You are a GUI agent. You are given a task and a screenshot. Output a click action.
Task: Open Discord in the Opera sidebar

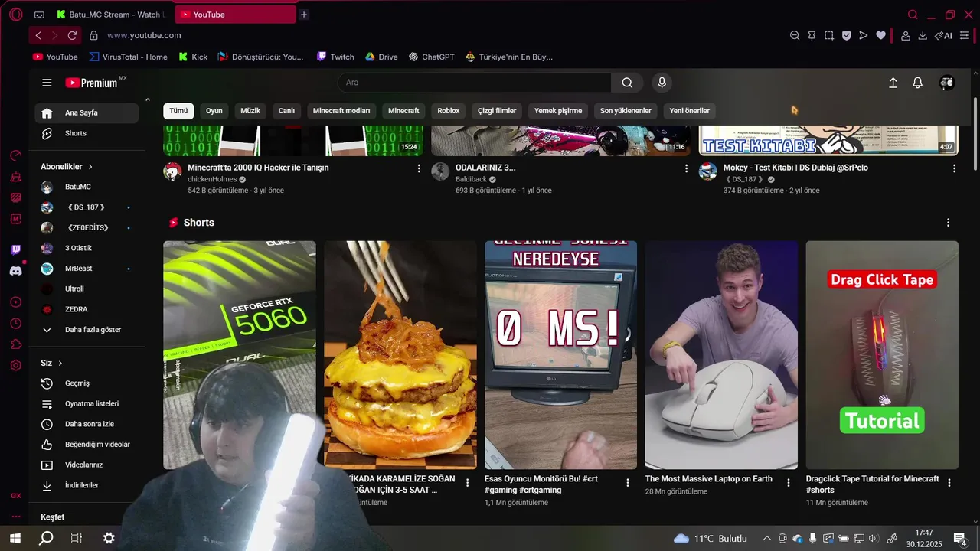(16, 271)
